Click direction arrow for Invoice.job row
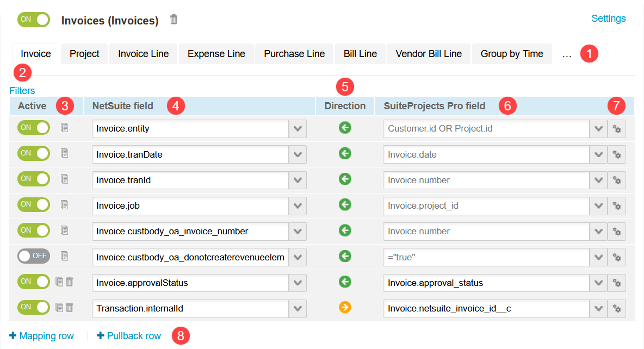 pyautogui.click(x=345, y=204)
